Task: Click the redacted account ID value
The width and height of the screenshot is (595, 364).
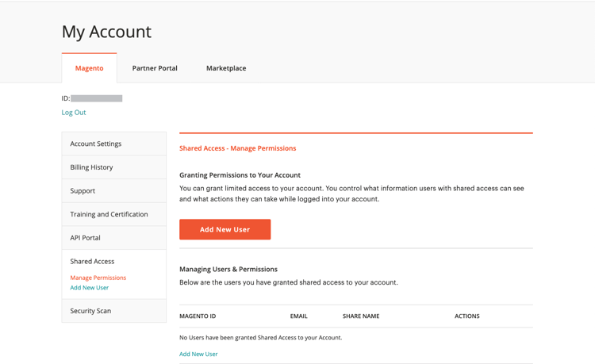Action: 97,98
